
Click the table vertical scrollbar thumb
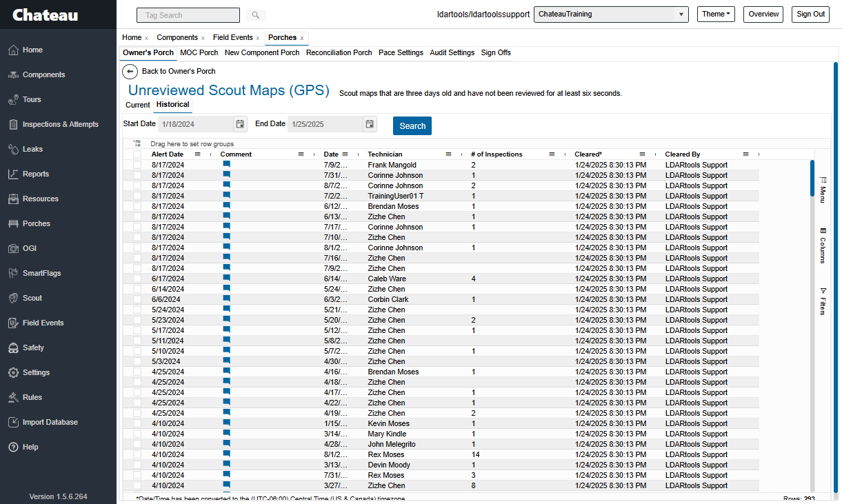tap(812, 179)
